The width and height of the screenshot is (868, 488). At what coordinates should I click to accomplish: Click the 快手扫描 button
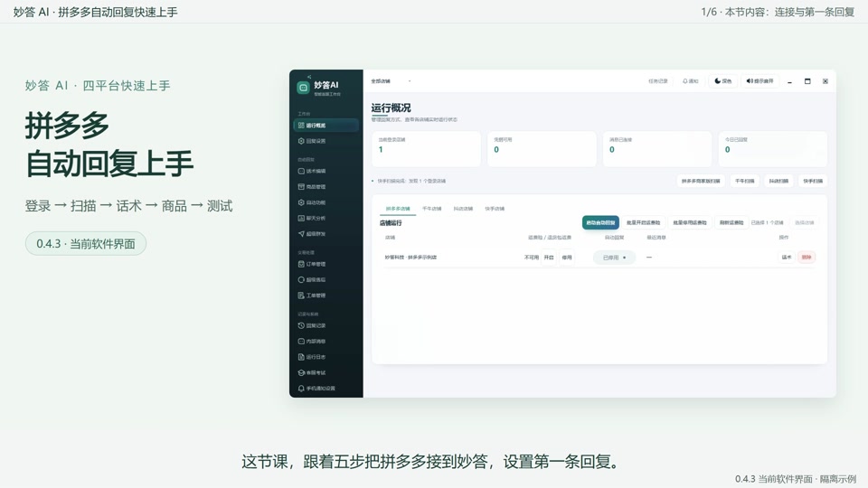813,181
